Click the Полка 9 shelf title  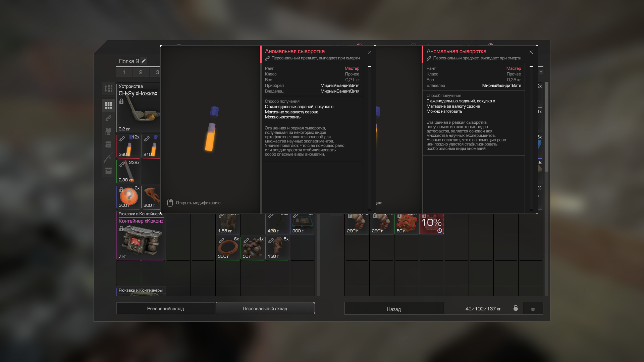coord(129,61)
